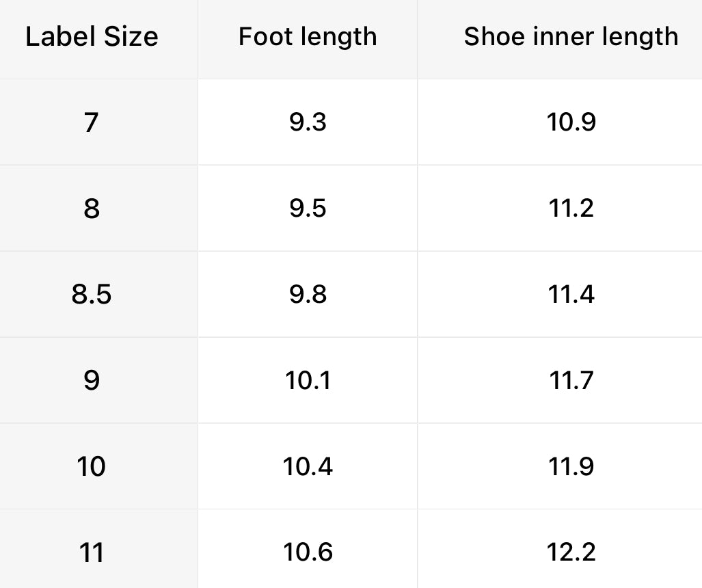Select label size 10 cell
The width and height of the screenshot is (702, 588).
coord(92,466)
